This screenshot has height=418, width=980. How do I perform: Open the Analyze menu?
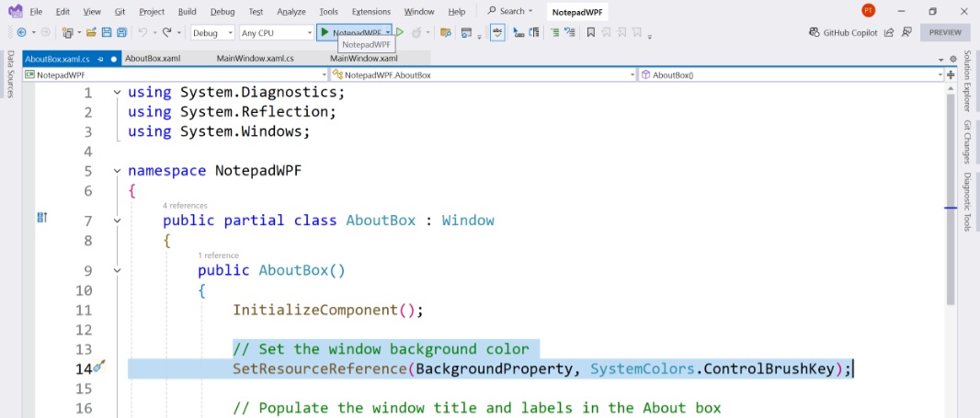coord(291,11)
